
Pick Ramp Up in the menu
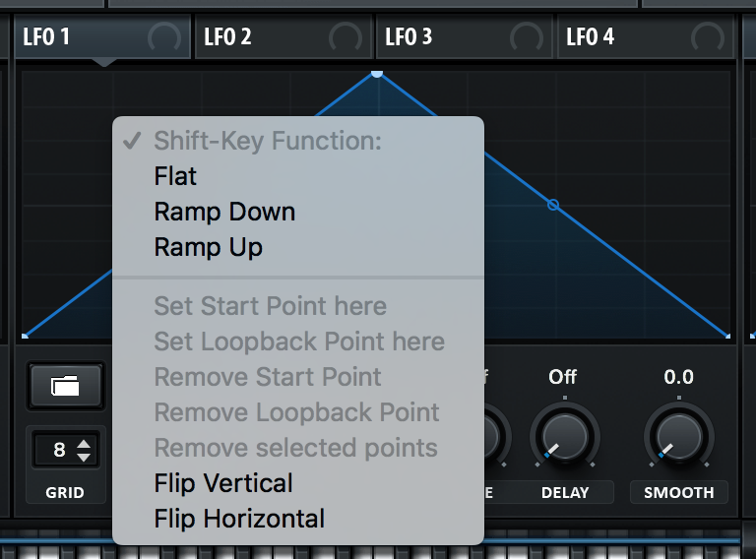(208, 247)
